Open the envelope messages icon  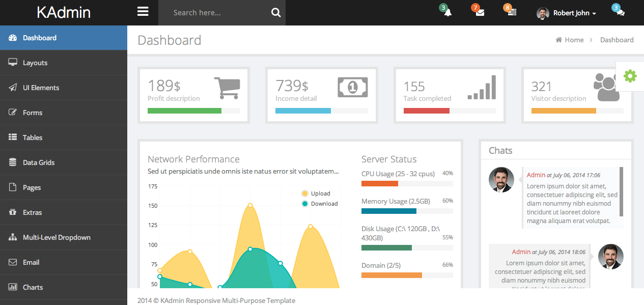pos(480,13)
